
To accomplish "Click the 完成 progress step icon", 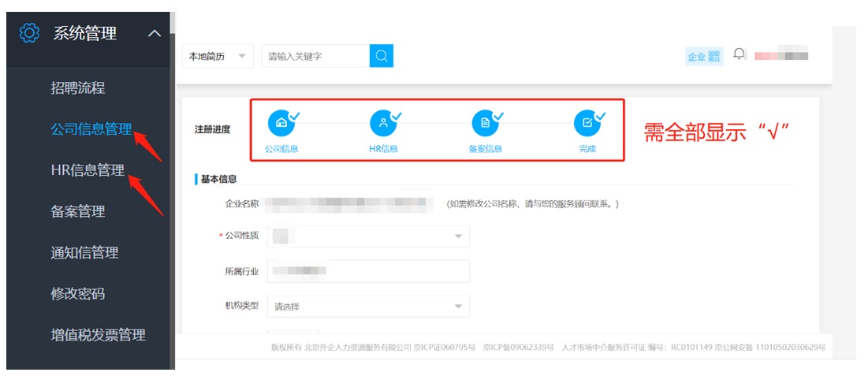I will (x=587, y=123).
